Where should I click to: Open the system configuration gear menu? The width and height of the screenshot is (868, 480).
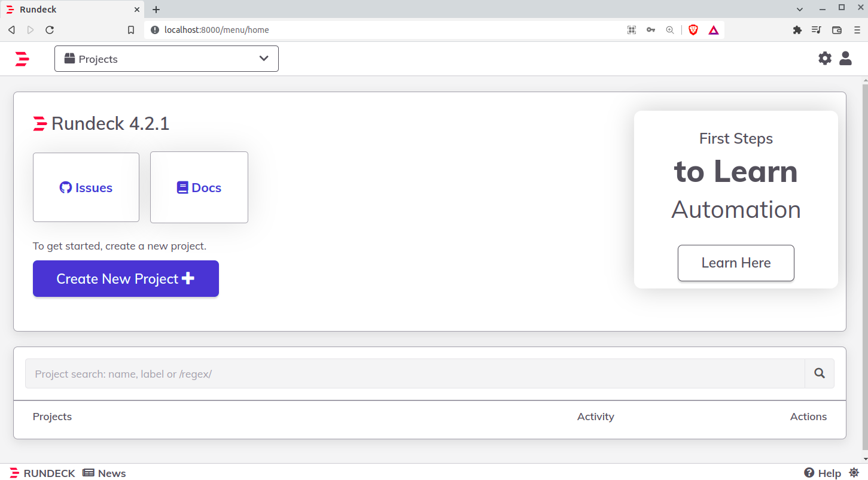(x=825, y=58)
